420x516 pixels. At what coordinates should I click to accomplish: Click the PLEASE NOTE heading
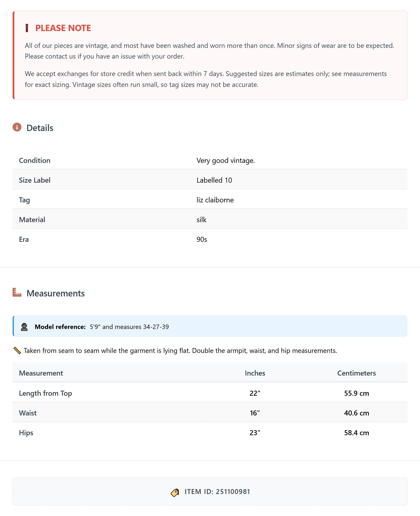pyautogui.click(x=63, y=28)
